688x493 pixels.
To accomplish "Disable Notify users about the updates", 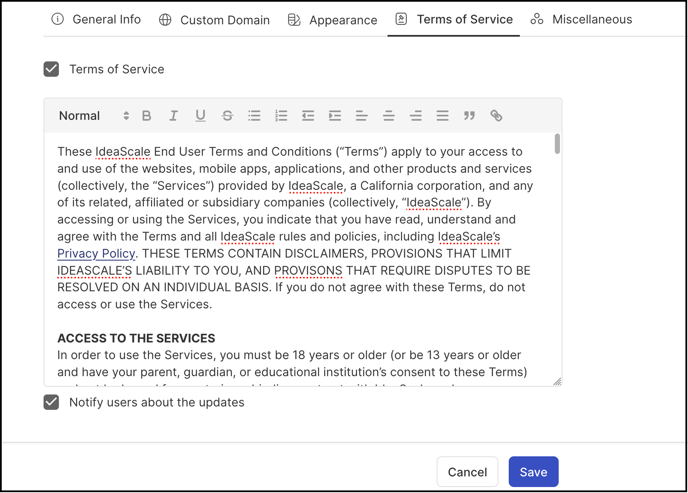I will [x=51, y=402].
